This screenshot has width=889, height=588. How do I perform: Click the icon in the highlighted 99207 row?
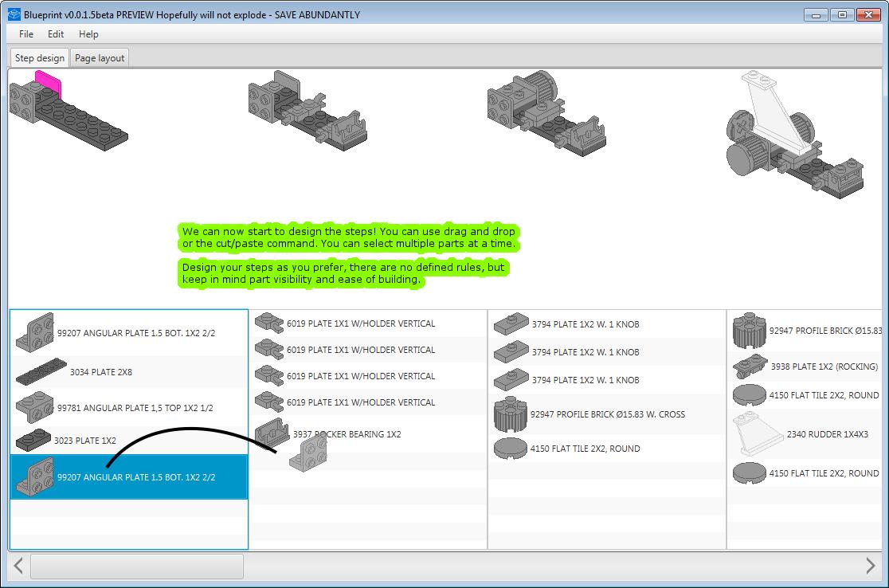pyautogui.click(x=35, y=477)
